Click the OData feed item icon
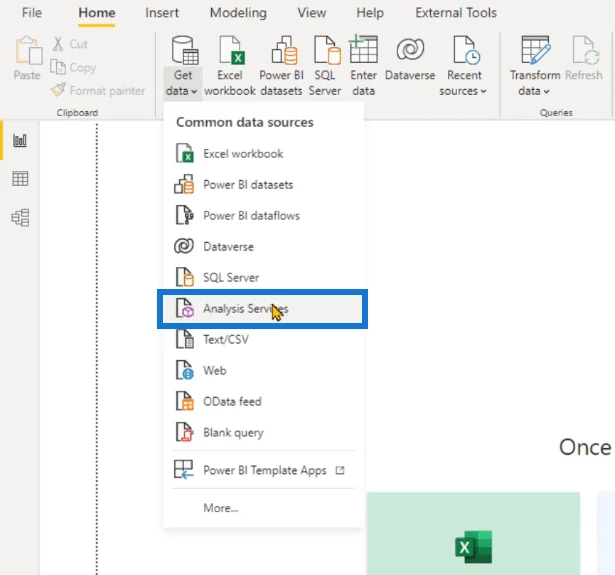 pos(184,401)
